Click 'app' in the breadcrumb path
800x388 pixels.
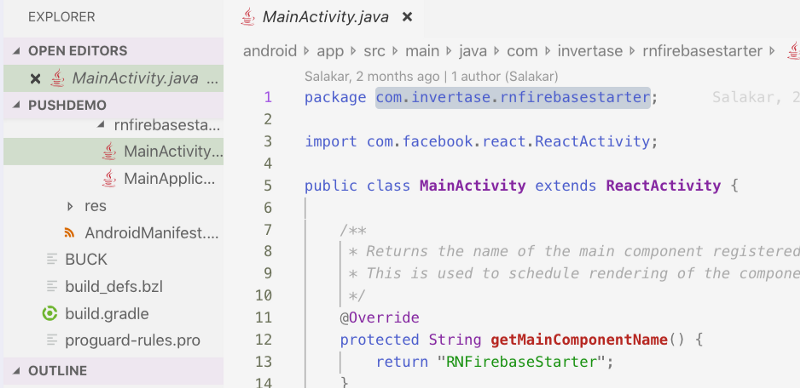(x=330, y=52)
